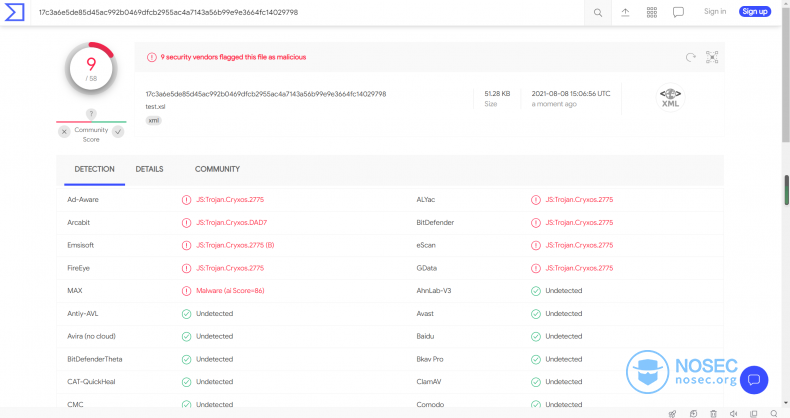The width and height of the screenshot is (790, 418).
Task: Switch to the COMMUNITY tab
Action: pos(217,169)
